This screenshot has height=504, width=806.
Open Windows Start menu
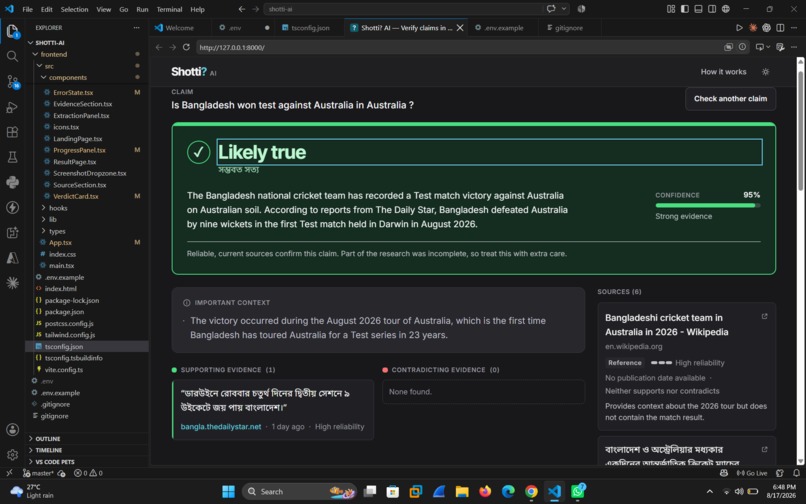pyautogui.click(x=228, y=492)
